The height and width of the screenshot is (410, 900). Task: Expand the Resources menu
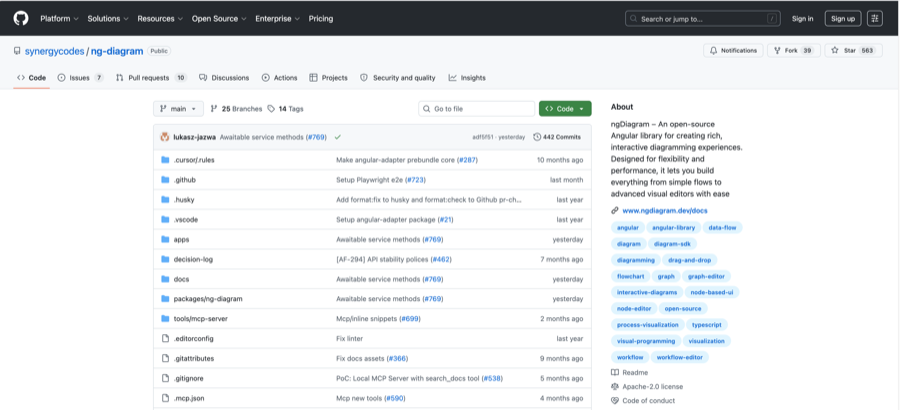[160, 18]
